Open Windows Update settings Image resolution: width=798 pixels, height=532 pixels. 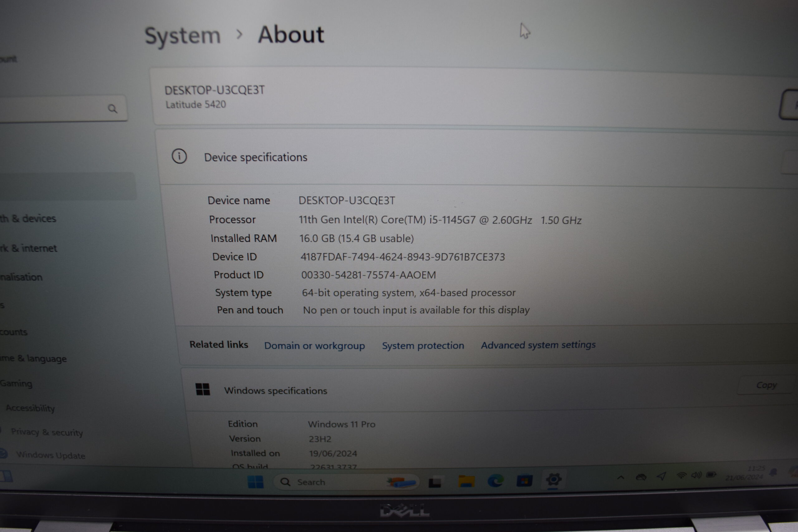pos(51,455)
